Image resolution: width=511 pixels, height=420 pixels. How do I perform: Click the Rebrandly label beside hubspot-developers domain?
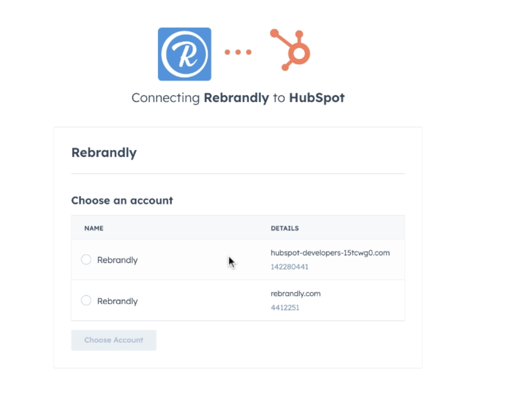(x=117, y=260)
